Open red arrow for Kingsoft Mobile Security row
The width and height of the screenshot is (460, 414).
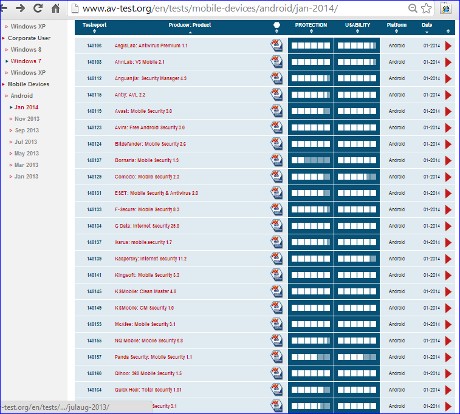(448, 275)
